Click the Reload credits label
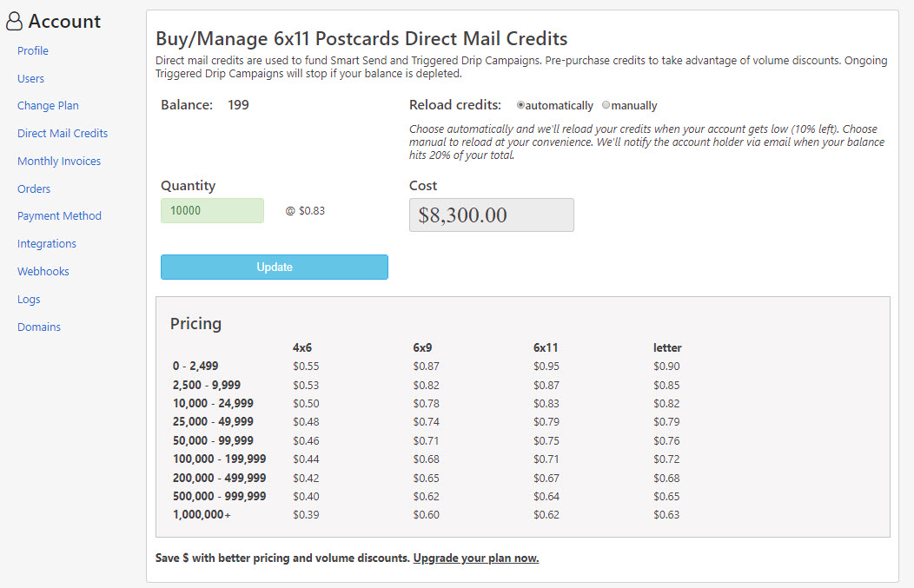914x588 pixels. tap(455, 105)
